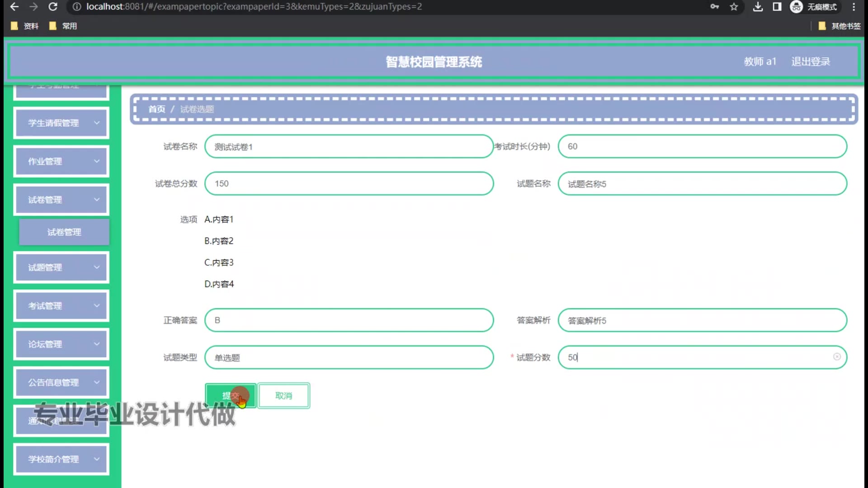Click the browser reload icon
The height and width of the screenshot is (488, 868).
(53, 7)
